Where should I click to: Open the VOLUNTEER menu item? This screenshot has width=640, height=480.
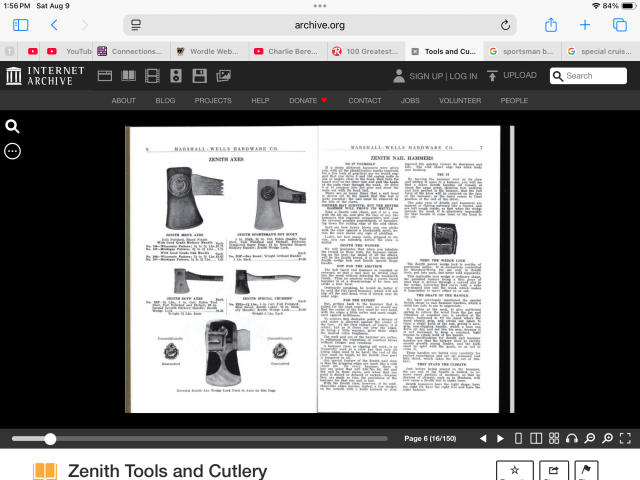tap(460, 100)
